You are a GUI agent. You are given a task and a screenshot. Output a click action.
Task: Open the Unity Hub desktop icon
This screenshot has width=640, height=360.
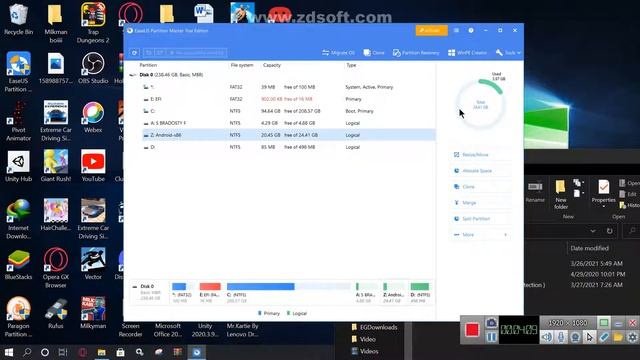click(18, 166)
